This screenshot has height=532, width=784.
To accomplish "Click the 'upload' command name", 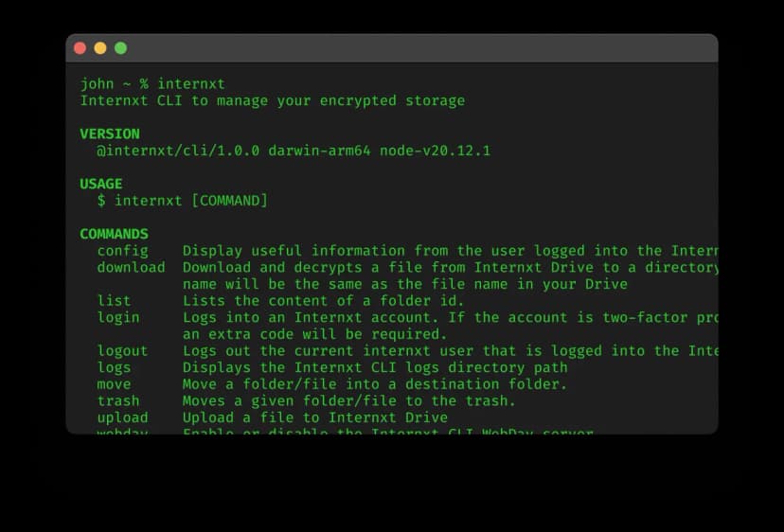I will click(122, 417).
